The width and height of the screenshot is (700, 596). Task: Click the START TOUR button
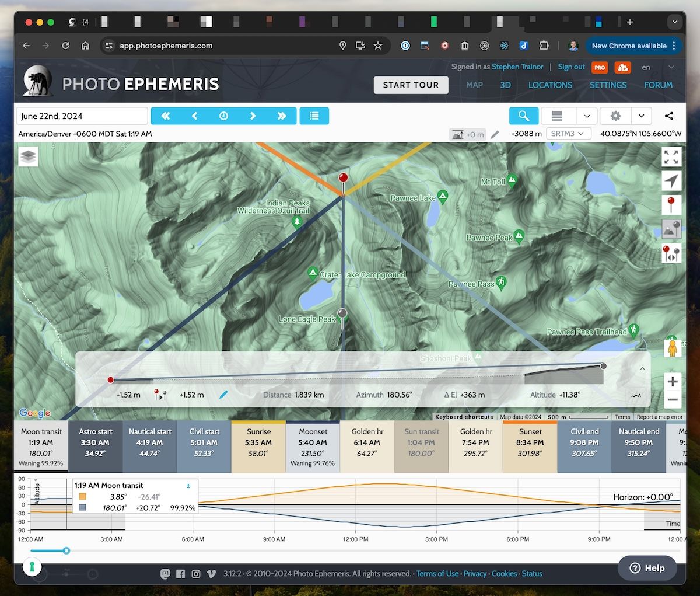[411, 85]
